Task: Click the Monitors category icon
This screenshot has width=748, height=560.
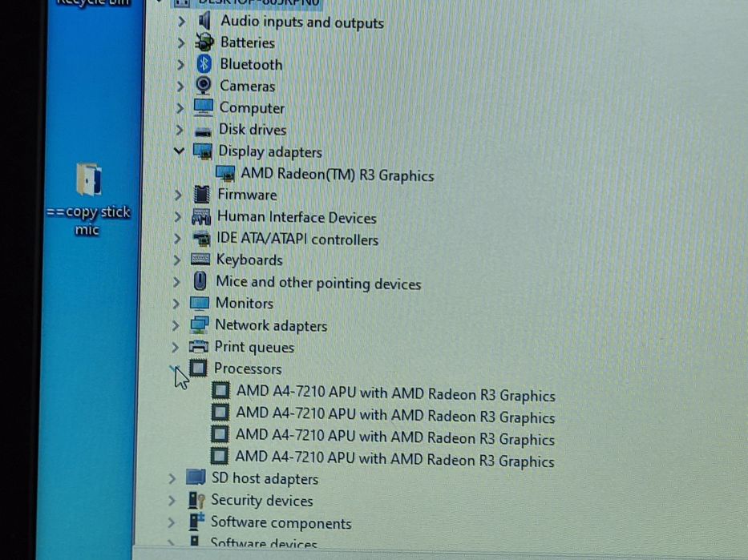Action: point(199,303)
